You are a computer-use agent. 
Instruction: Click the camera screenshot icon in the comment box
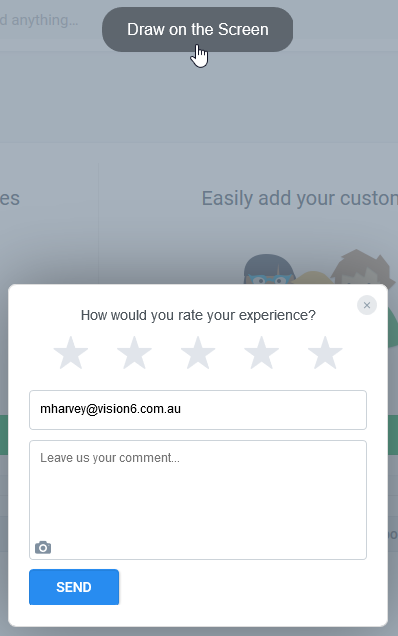pyautogui.click(x=43, y=548)
